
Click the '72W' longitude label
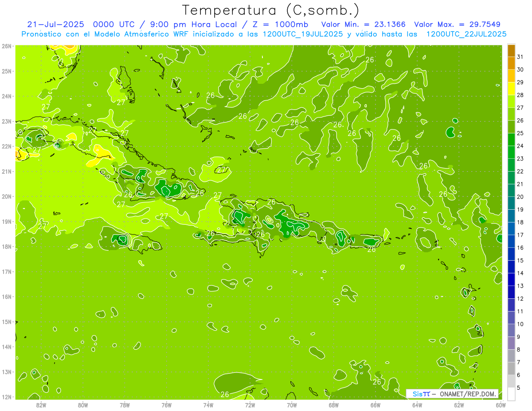[x=250, y=405]
